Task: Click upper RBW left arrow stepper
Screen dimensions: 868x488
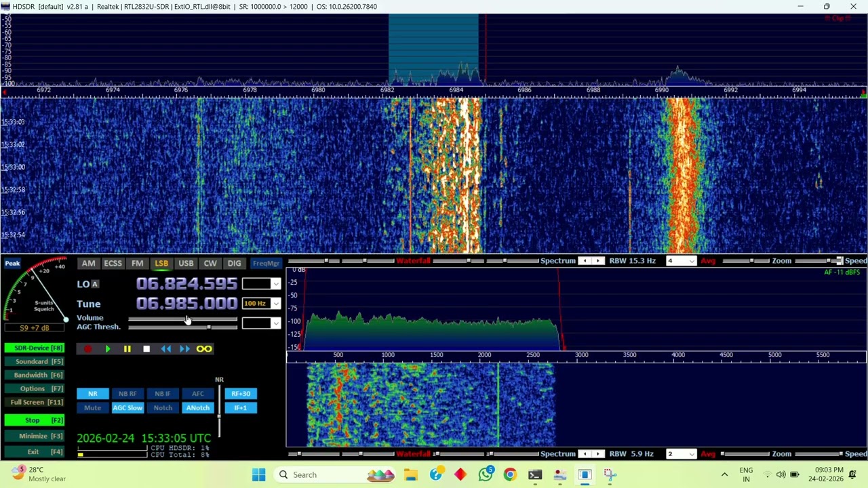Action: 585,261
